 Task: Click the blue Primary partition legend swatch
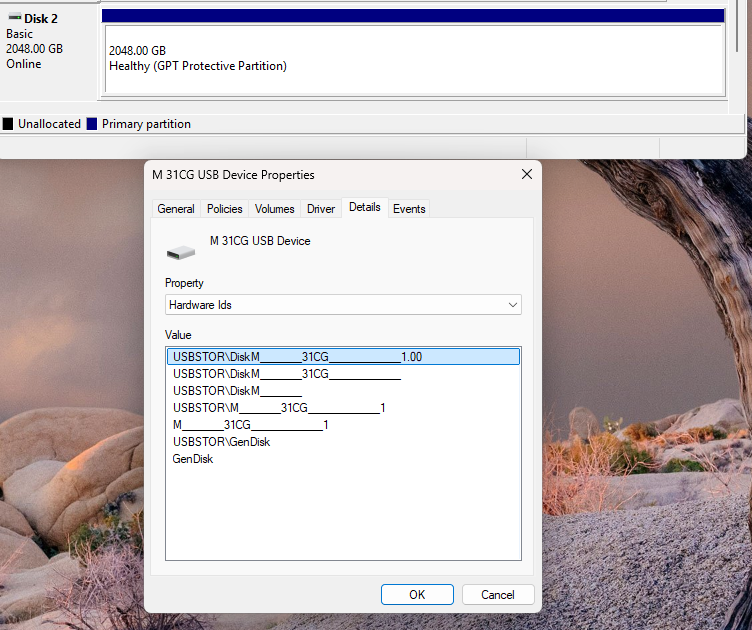92,124
